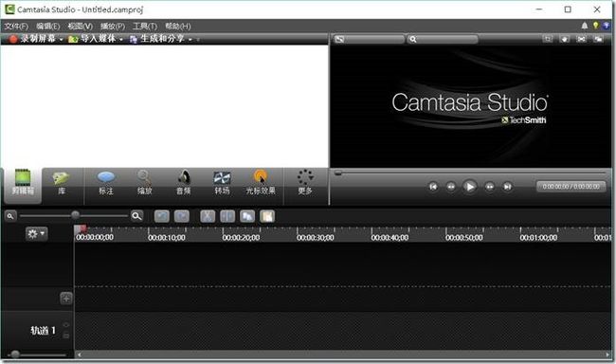Toggle the eye visibility of 轨道 1
The height and width of the screenshot is (364, 616).
tap(66, 325)
